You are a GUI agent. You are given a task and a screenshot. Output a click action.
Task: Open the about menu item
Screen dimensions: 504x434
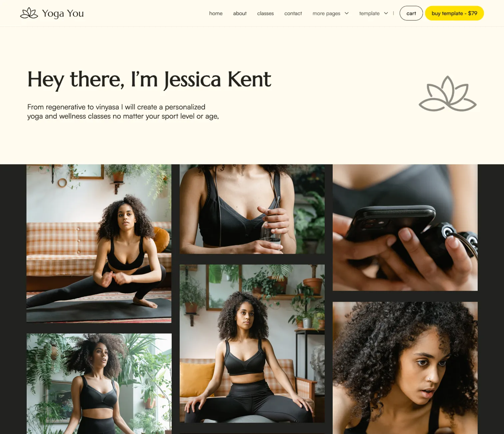pyautogui.click(x=240, y=13)
